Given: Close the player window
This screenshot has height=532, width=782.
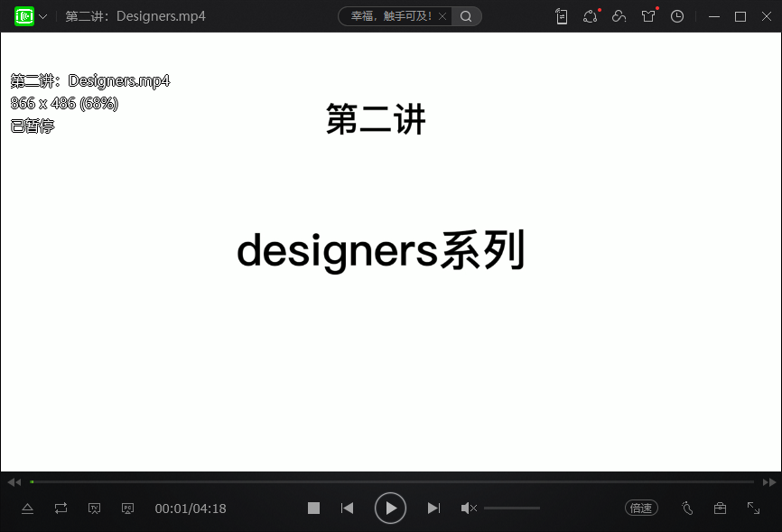Looking at the screenshot, I should point(767,16).
